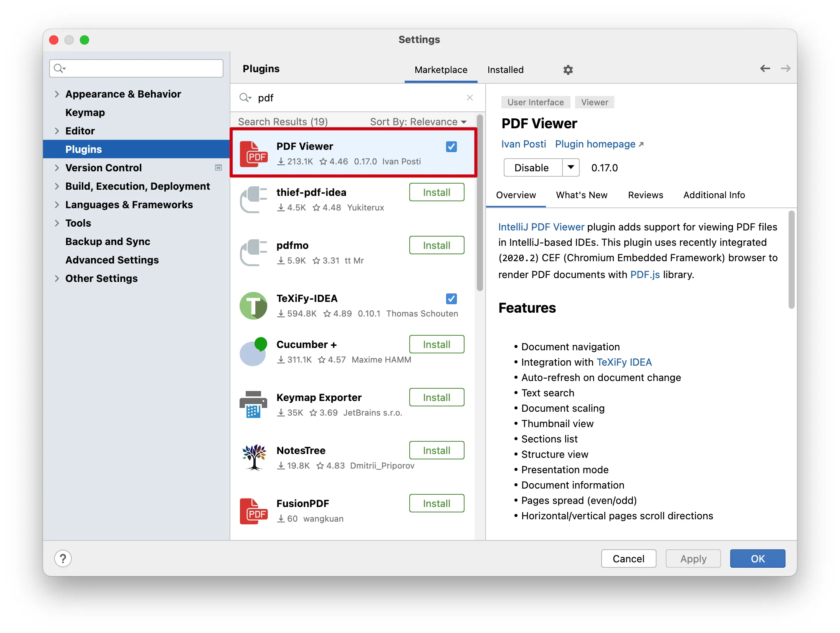
Task: Switch to the Installed tab
Action: coord(505,70)
